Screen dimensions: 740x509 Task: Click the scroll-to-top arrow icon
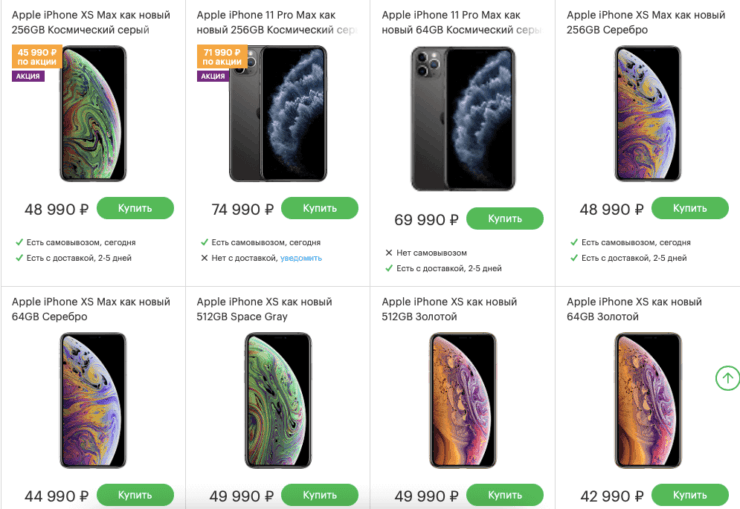pos(727,378)
